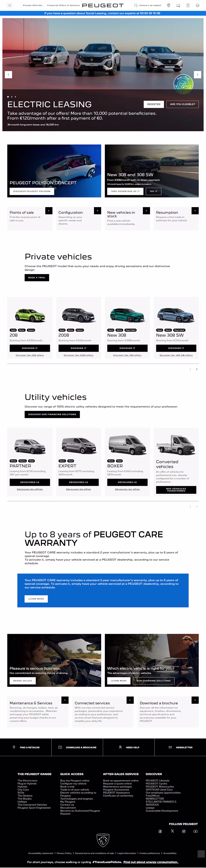Open Peugeot YouTube channel icon
This screenshot has width=206, height=868.
pyautogui.click(x=196, y=831)
